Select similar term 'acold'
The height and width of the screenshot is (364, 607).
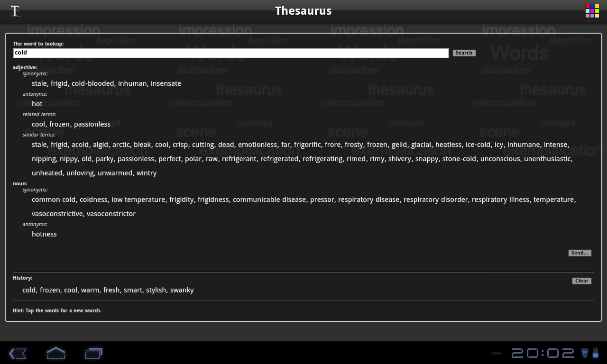click(x=80, y=145)
